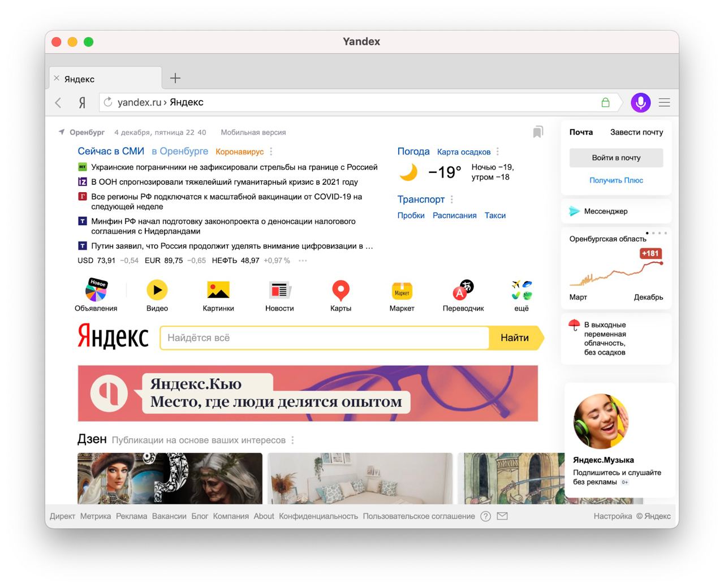Open Транспорт block options dots menu
724x588 pixels.
452,200
